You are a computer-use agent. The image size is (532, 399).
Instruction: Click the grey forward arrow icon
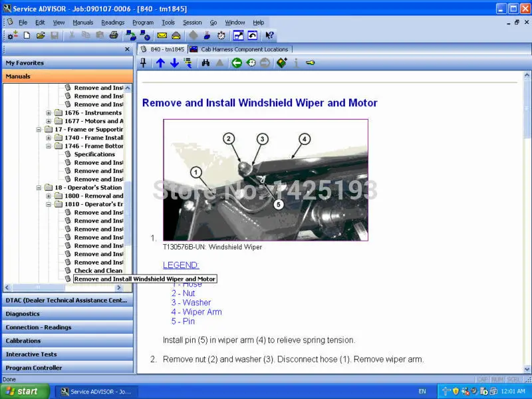pyautogui.click(x=265, y=63)
